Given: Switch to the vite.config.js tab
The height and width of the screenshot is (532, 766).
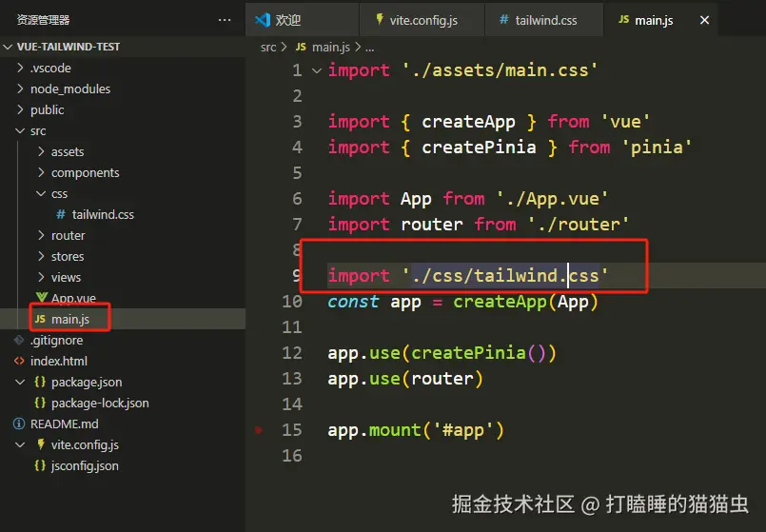Looking at the screenshot, I should click(422, 20).
